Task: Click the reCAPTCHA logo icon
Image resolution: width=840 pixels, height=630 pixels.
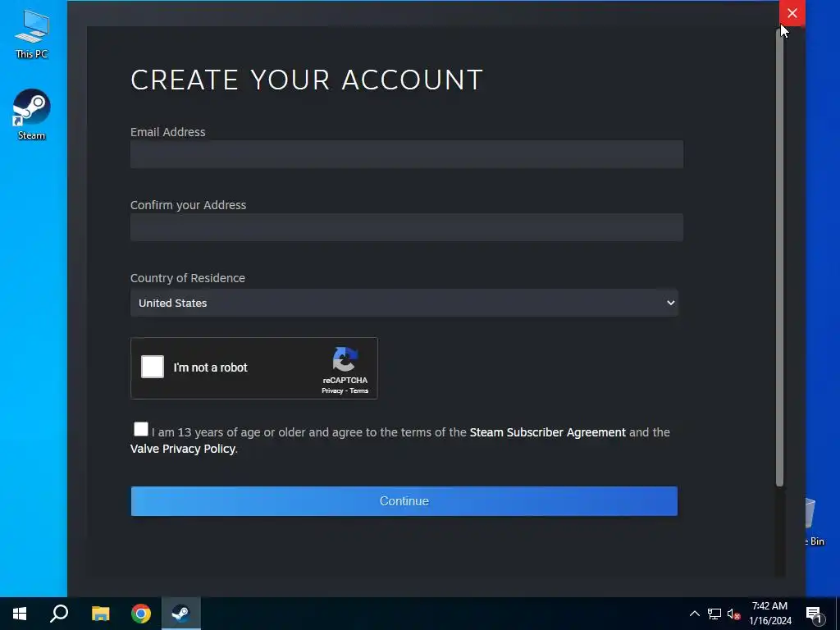Action: [345, 359]
